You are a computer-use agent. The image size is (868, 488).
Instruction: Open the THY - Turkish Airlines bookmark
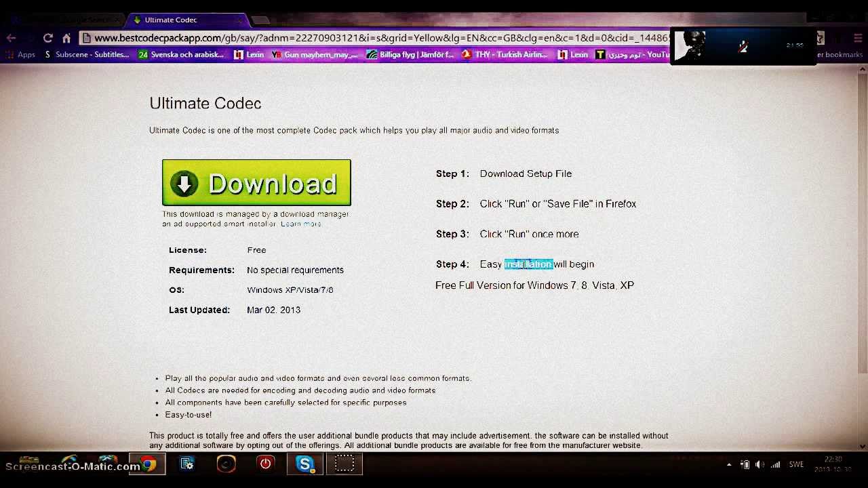[505, 55]
